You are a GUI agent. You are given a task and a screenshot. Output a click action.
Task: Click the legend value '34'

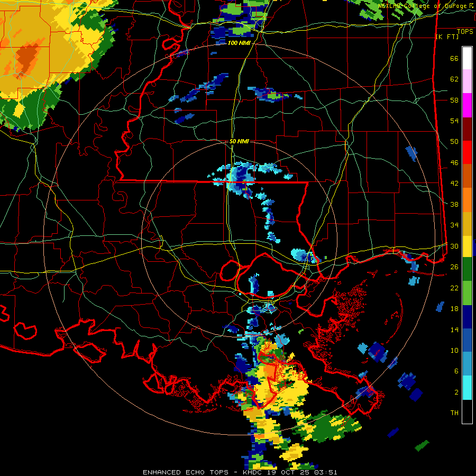pyautogui.click(x=454, y=225)
